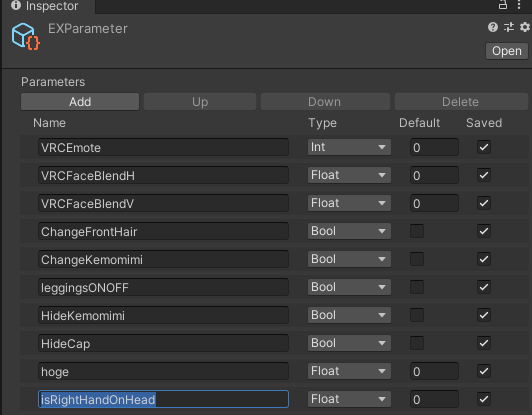Click the Inspector info icon on tab
Image resolution: width=532 pixels, height=415 pixels.
tap(16, 5)
